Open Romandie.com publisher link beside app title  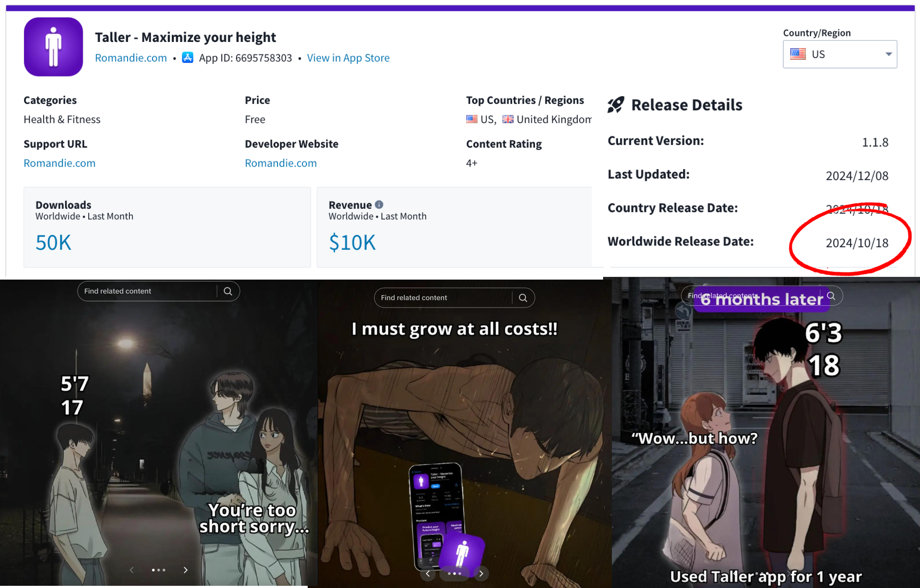tap(131, 58)
